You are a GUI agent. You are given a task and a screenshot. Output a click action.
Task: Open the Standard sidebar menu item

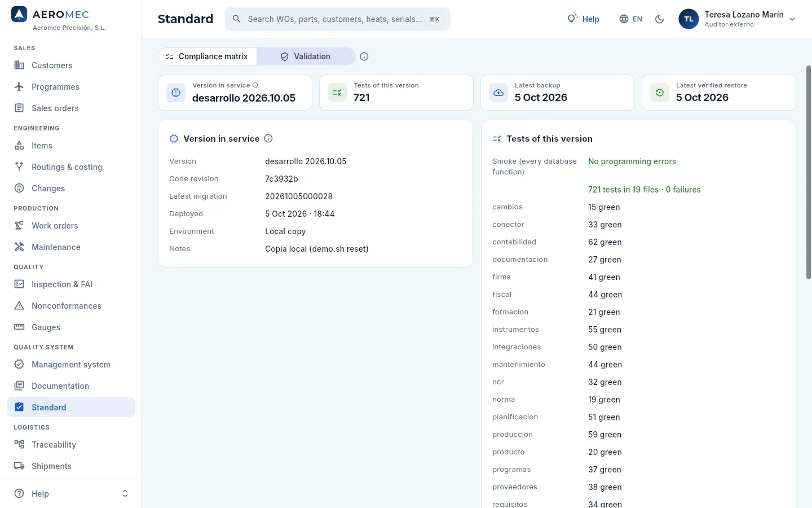tap(71, 408)
